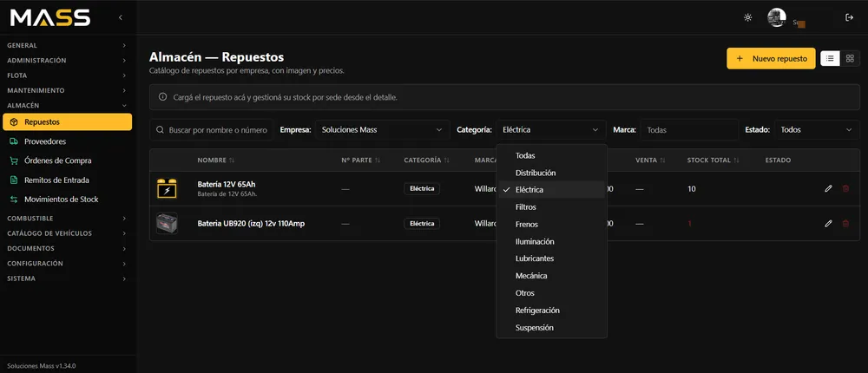The height and width of the screenshot is (373, 868).
Task: Open the Estado filter dropdown
Action: (x=817, y=129)
